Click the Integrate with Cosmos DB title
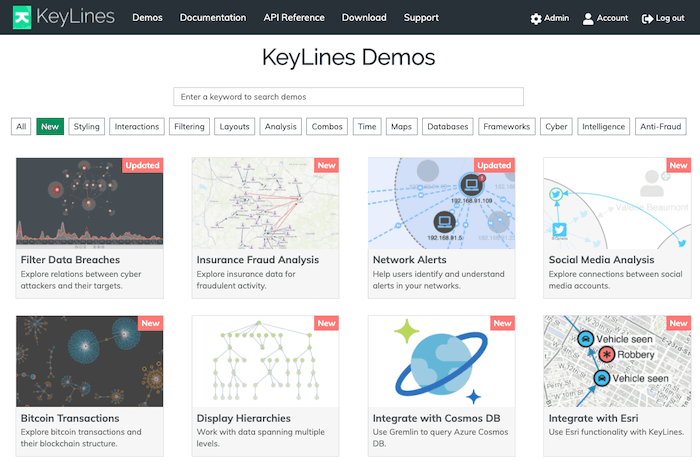 click(436, 418)
